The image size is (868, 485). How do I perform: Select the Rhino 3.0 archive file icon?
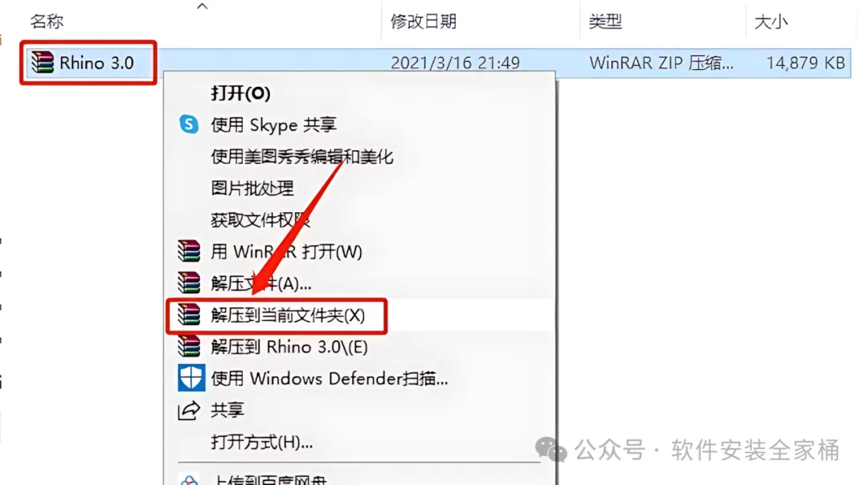click(x=42, y=62)
